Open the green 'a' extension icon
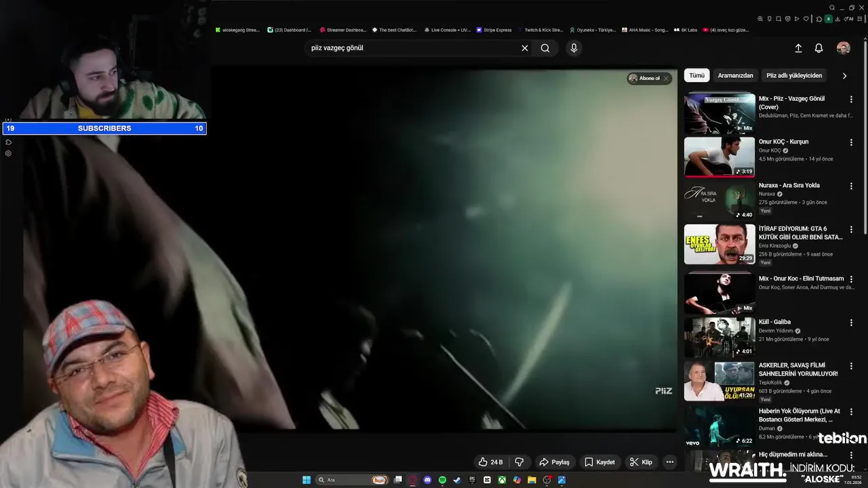 (x=829, y=19)
